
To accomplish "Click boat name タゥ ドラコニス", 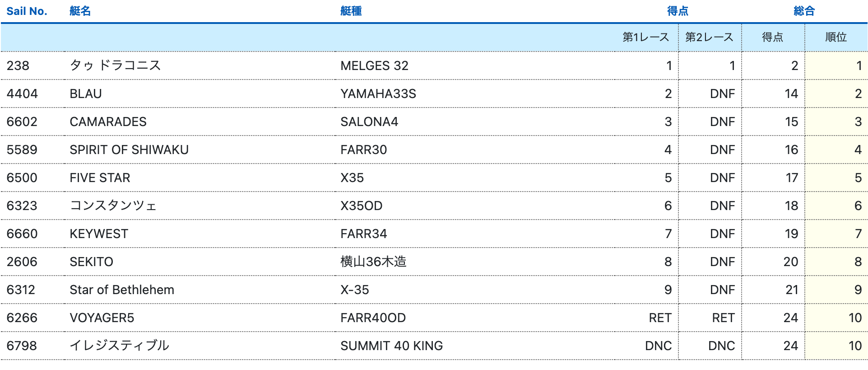I will click(x=115, y=66).
